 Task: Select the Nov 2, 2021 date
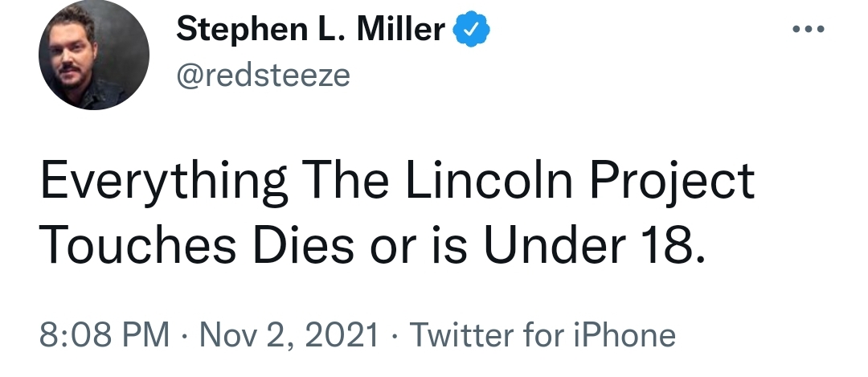289,335
